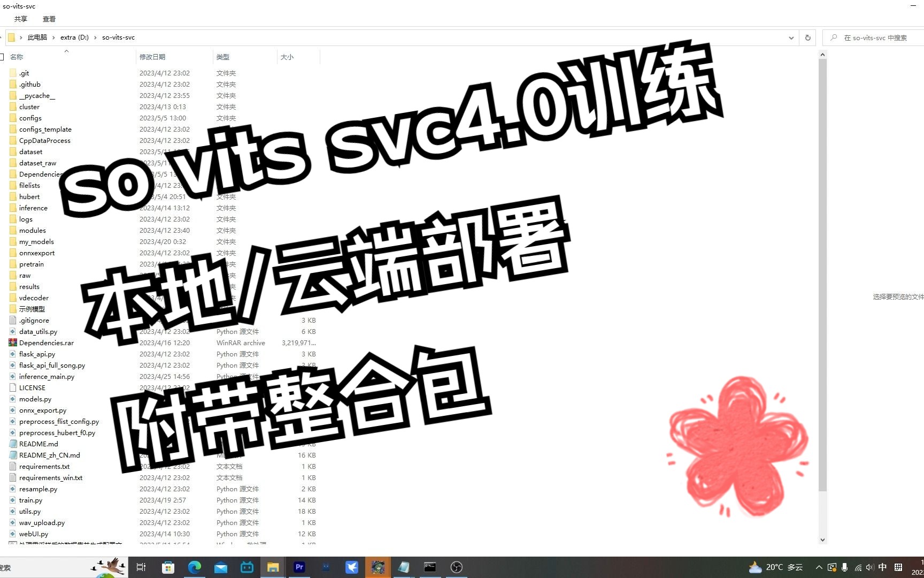The image size is (924, 578).
Task: Click the volume icon in system tray
Action: click(x=870, y=567)
